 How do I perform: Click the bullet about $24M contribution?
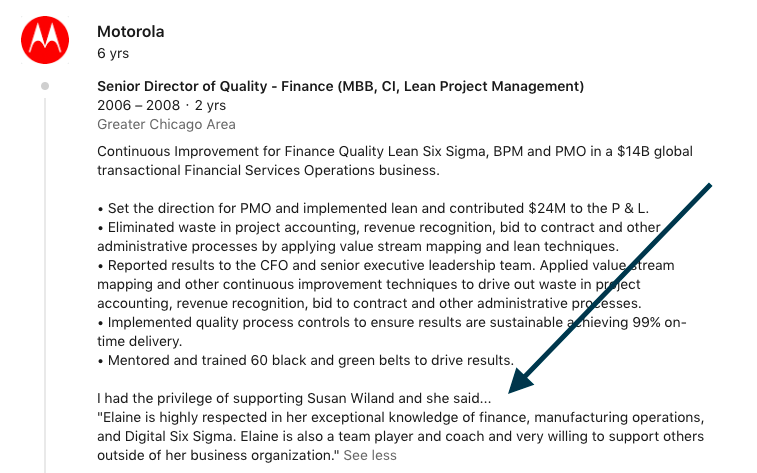(x=373, y=209)
